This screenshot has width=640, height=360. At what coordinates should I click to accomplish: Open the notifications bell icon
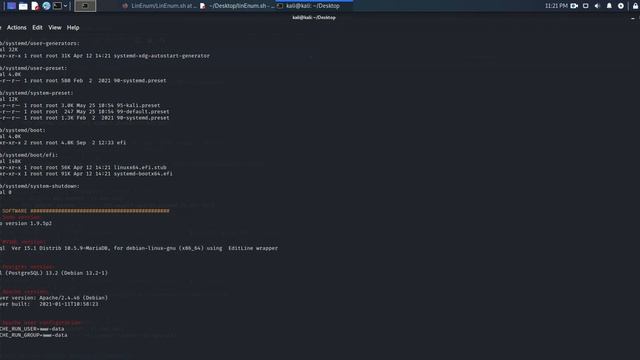pyautogui.click(x=609, y=6)
